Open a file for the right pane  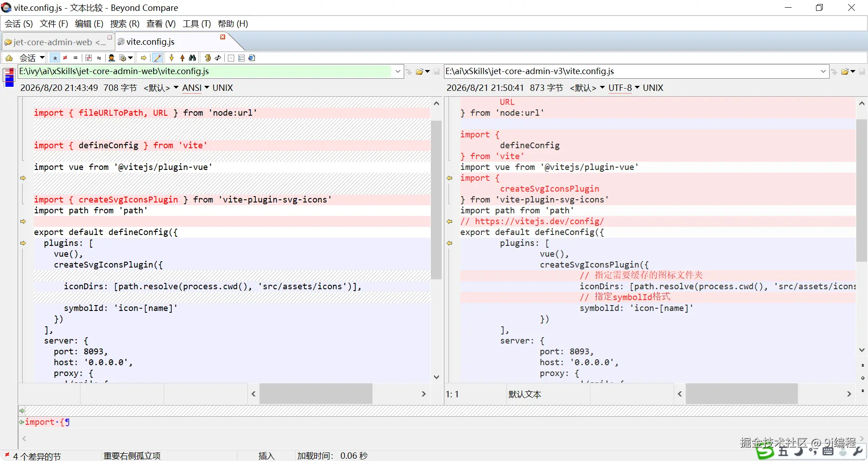point(845,71)
